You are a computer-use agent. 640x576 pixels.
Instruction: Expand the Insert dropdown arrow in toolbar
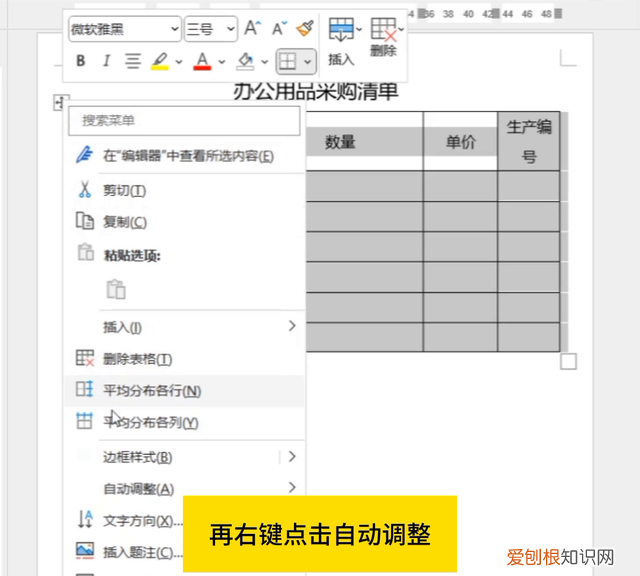coord(359,29)
